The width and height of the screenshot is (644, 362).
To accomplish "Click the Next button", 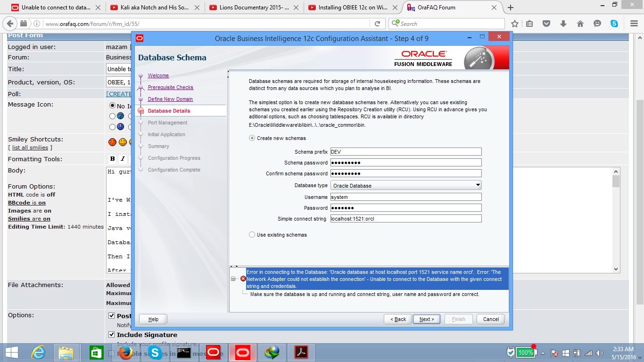I will pyautogui.click(x=426, y=319).
